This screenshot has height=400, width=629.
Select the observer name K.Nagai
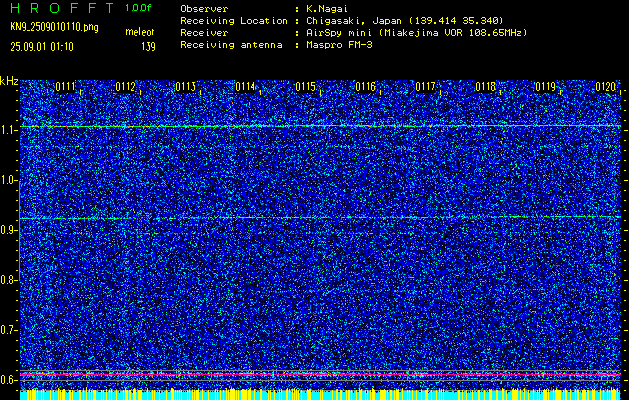coord(328,9)
